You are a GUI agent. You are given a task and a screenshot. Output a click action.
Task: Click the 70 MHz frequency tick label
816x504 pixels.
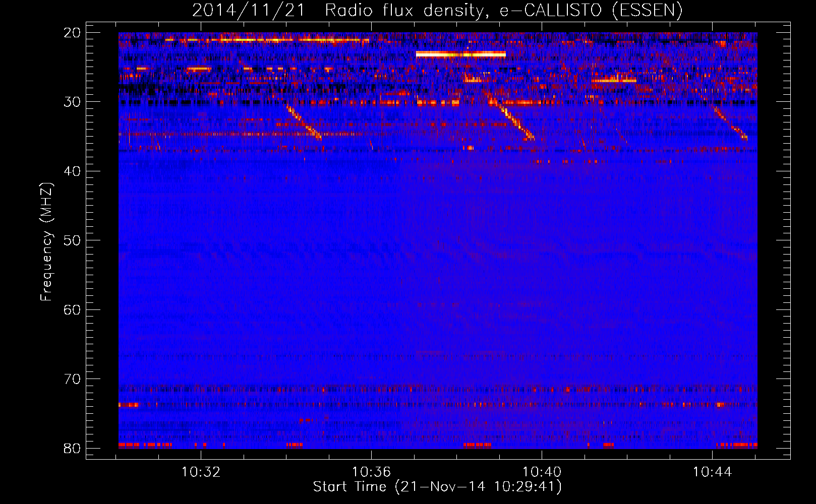pos(72,379)
